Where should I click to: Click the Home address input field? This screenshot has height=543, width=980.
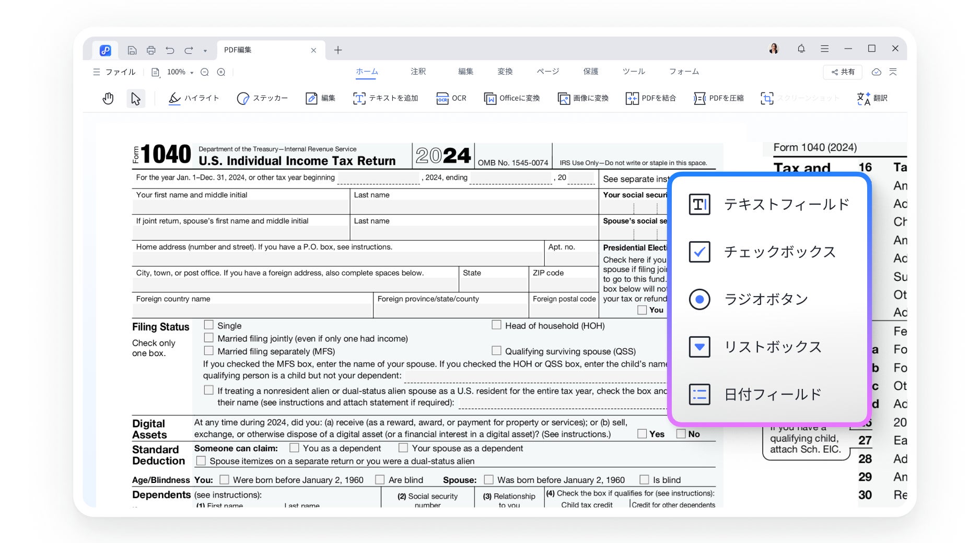pos(338,259)
